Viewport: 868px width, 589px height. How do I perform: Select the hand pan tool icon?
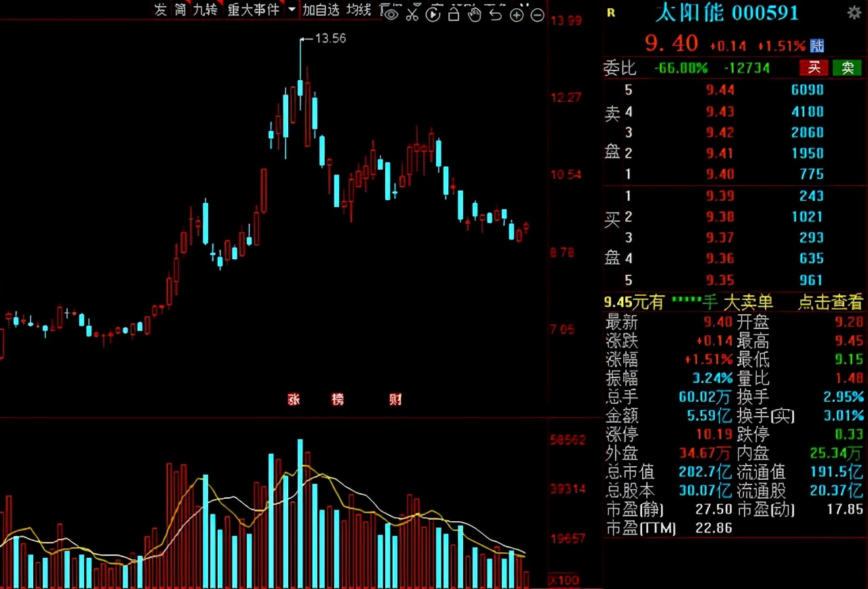475,14
